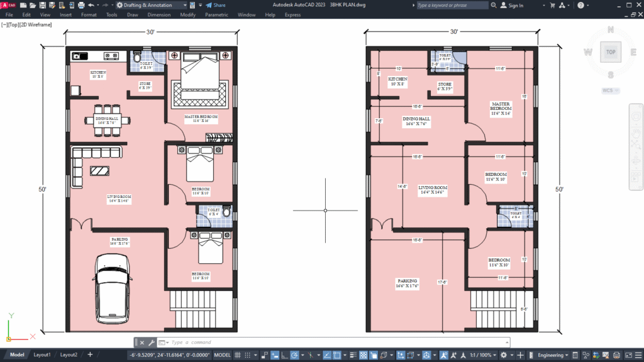Switch to the Model tab
Image resolution: width=644 pixels, height=362 pixels.
click(17, 354)
